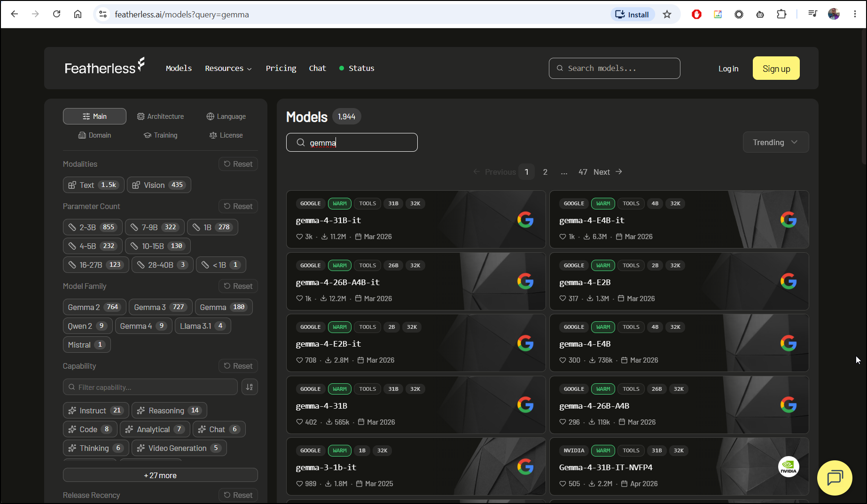This screenshot has width=867, height=504.
Task: Click the Google logo on gemma-3-1b-it card
Action: (525, 467)
